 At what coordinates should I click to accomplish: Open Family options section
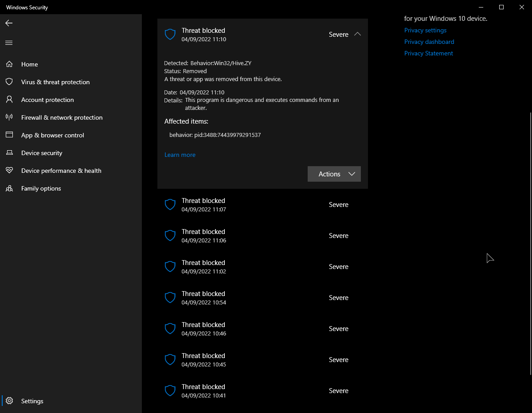point(41,188)
